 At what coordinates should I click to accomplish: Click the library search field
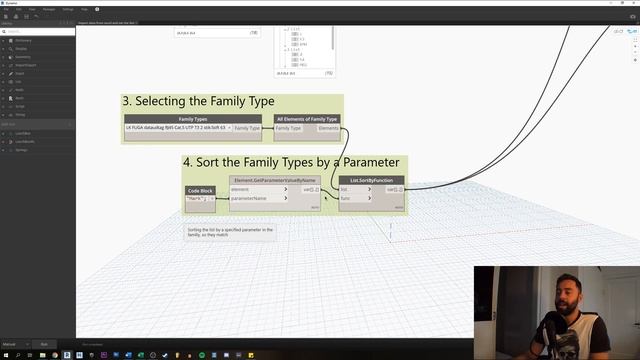click(38, 31)
